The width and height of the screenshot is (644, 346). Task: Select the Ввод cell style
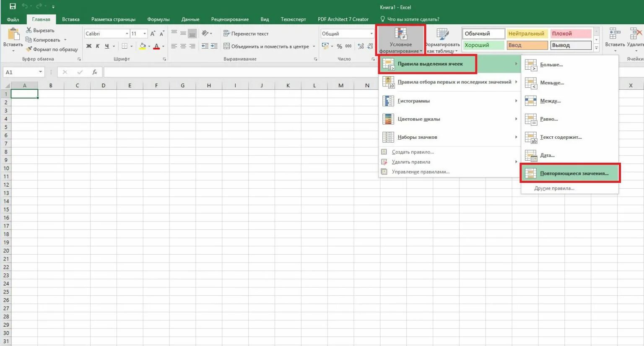[527, 45]
